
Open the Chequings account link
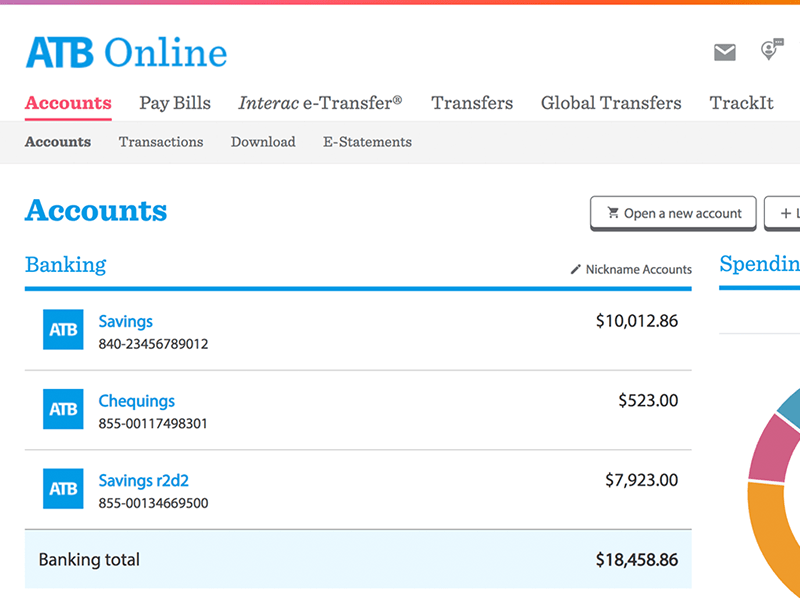coord(136,401)
